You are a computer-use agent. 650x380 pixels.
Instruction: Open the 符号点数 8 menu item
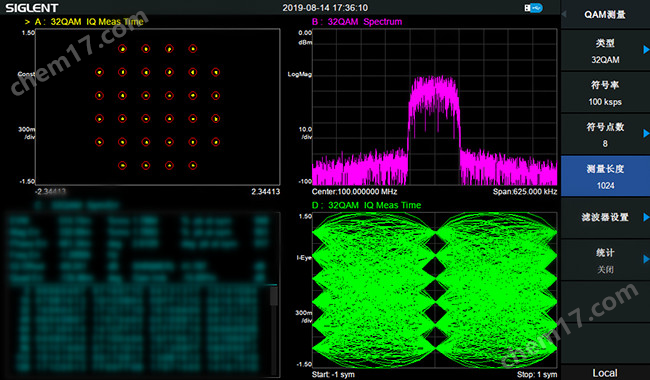(x=605, y=135)
